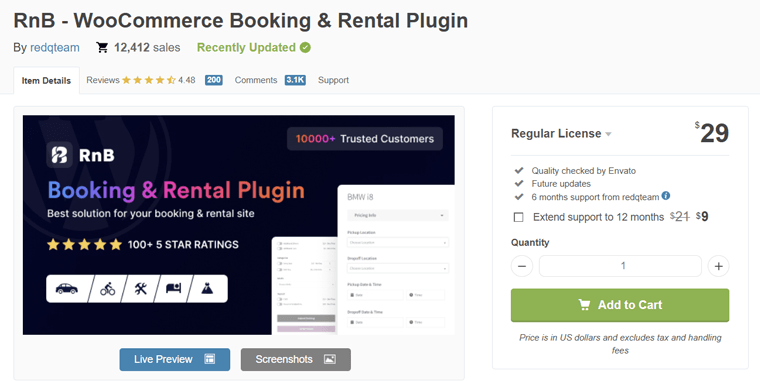Viewport: 760px width, 381px height.
Task: Click the review star rating icons
Action: tap(149, 80)
